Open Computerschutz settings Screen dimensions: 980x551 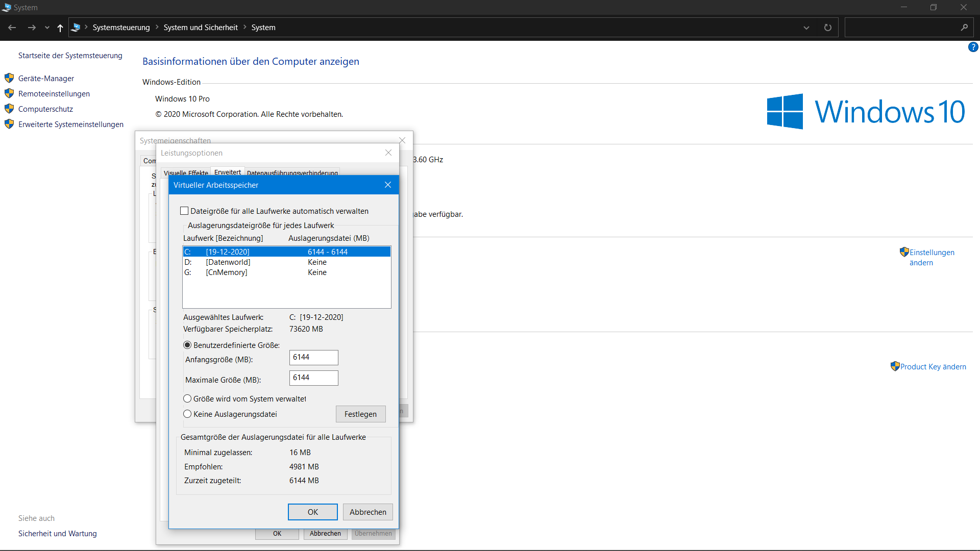click(x=45, y=109)
